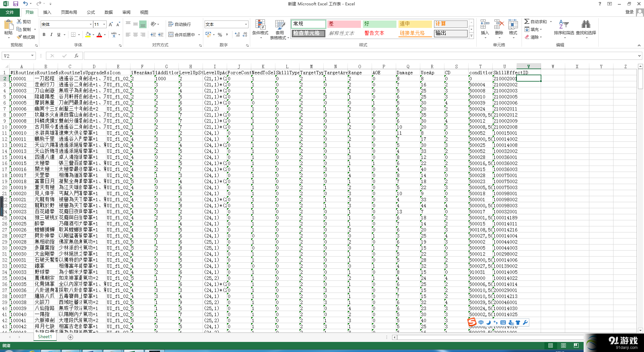
Task: Undo the last action
Action: click(25, 4)
